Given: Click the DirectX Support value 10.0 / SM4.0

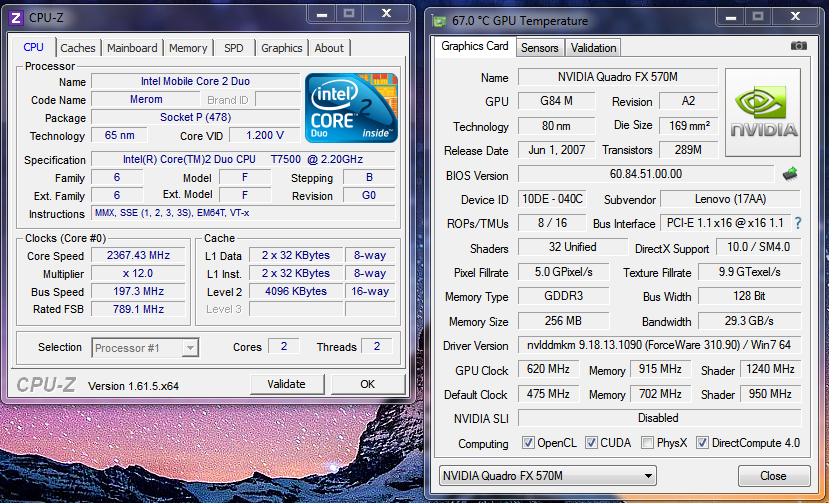Looking at the screenshot, I should coord(758,247).
